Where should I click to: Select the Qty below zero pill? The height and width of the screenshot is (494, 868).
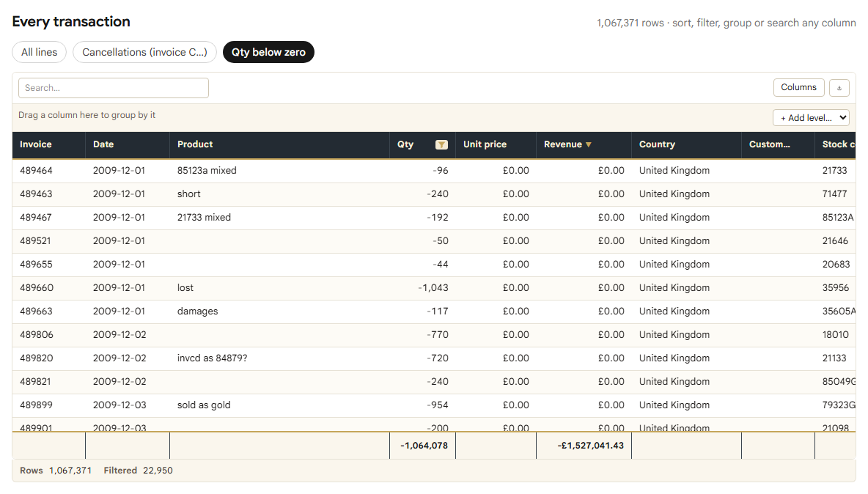pyautogui.click(x=268, y=52)
